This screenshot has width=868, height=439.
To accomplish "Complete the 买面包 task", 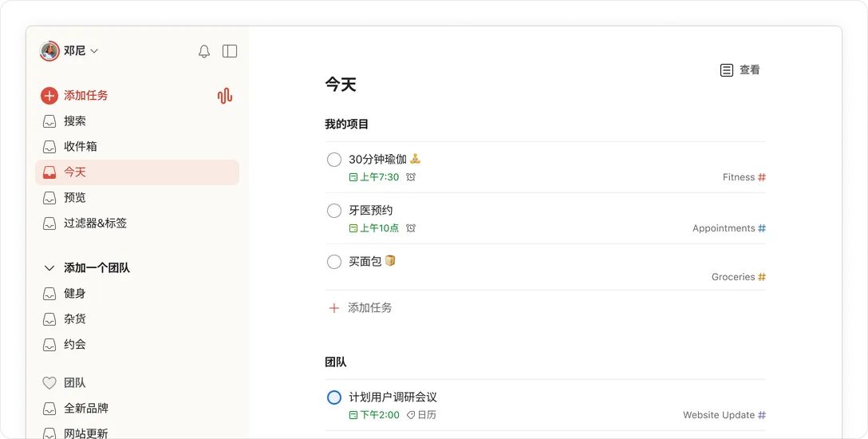I will [334, 262].
